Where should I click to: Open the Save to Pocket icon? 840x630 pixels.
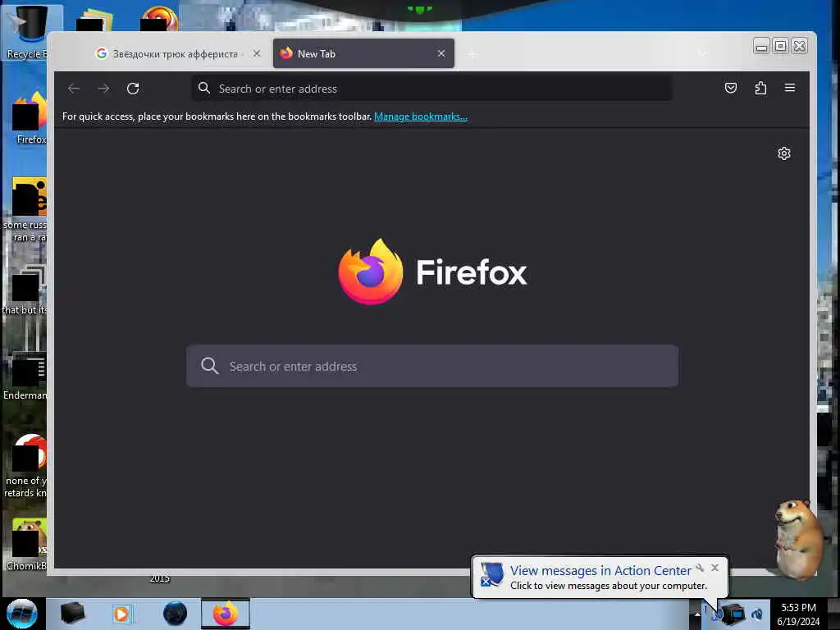tap(731, 88)
